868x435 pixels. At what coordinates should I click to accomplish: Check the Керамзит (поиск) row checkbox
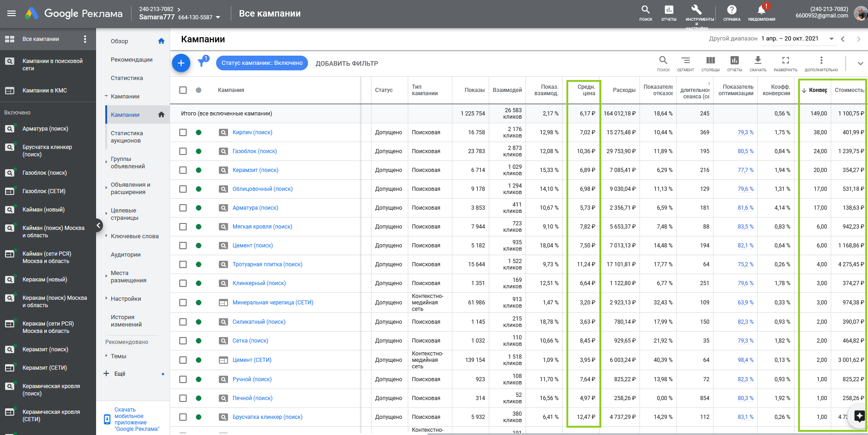[183, 170]
